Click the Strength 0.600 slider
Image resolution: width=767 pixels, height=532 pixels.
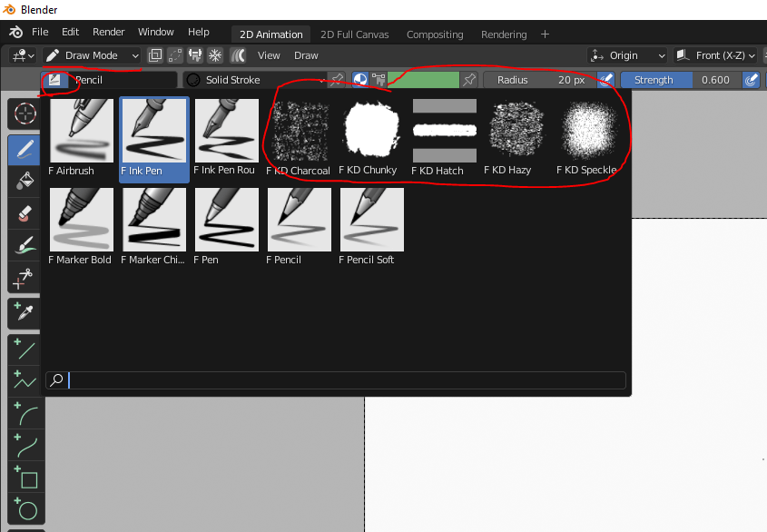pos(682,80)
